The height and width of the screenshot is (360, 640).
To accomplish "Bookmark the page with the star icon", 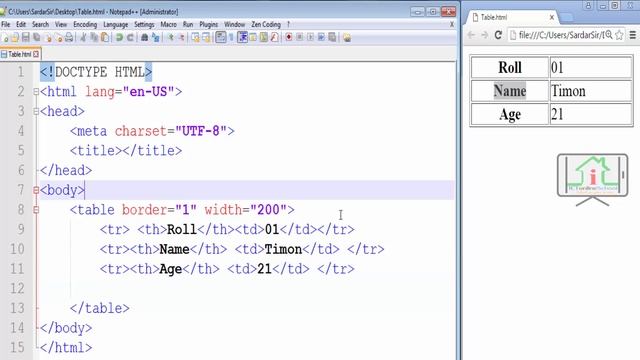I will tap(619, 35).
